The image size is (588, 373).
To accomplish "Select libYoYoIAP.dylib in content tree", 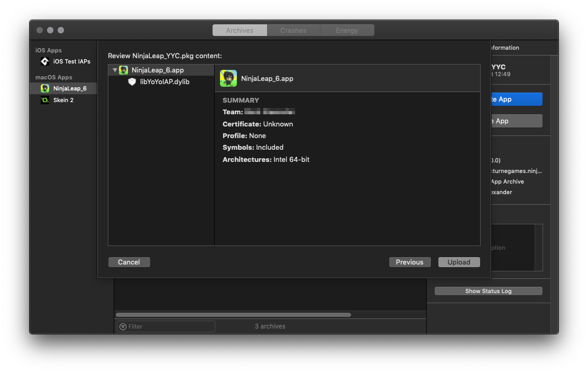I will coord(161,82).
